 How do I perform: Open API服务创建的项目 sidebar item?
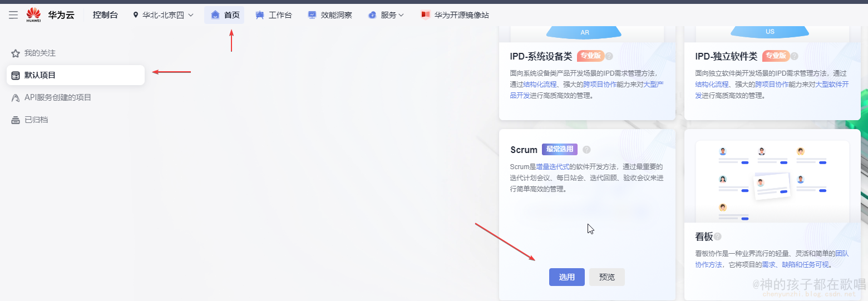pos(76,97)
